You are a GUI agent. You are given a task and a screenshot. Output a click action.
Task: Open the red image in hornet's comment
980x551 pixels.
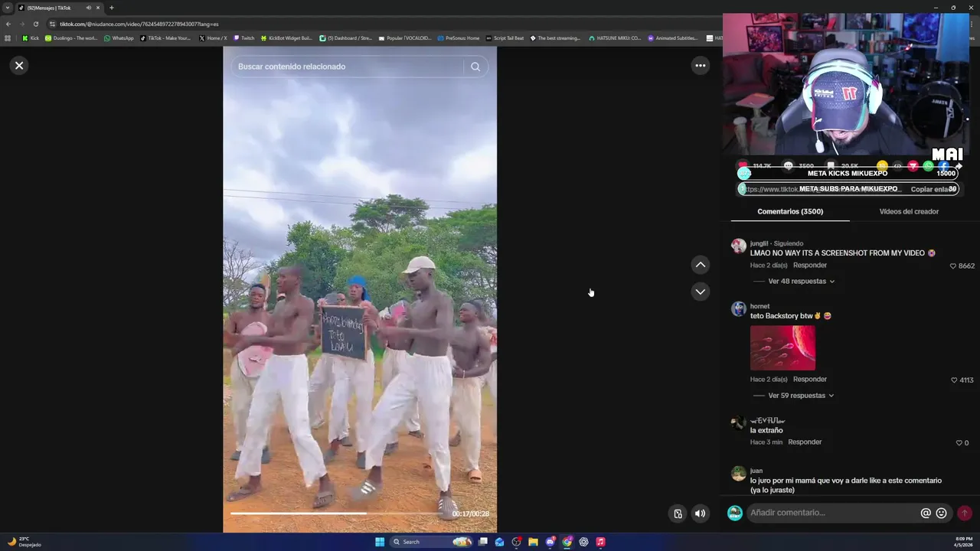(782, 348)
